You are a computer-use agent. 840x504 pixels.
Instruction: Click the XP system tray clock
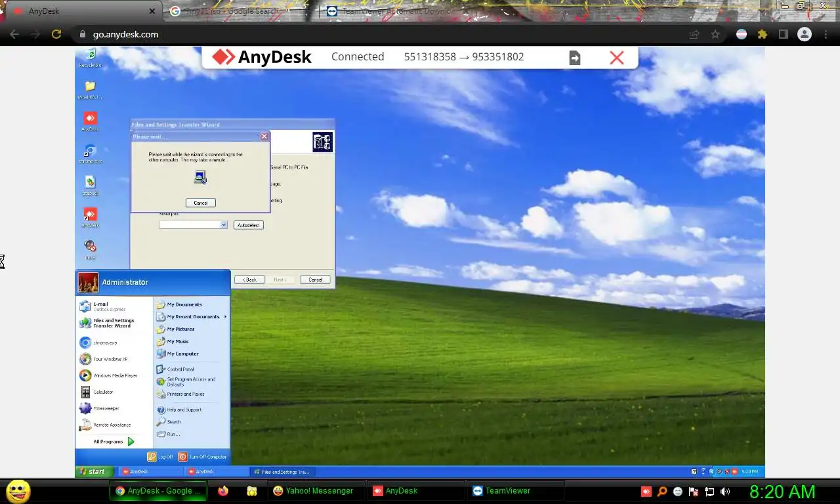coord(749,471)
